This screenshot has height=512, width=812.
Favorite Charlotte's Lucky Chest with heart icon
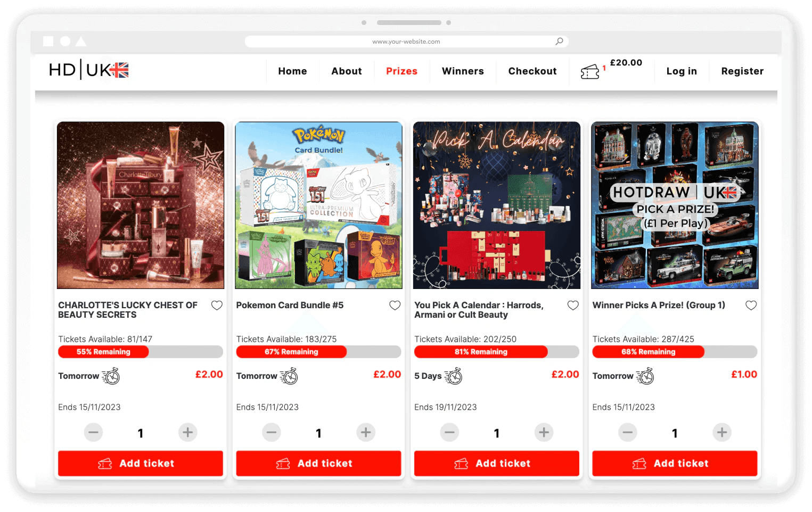217,305
